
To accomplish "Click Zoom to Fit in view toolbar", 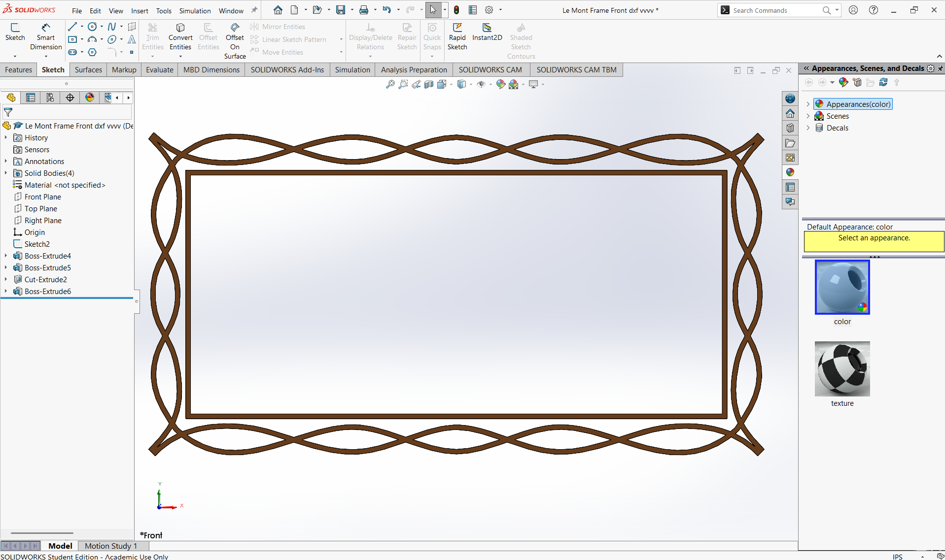I will [x=390, y=84].
